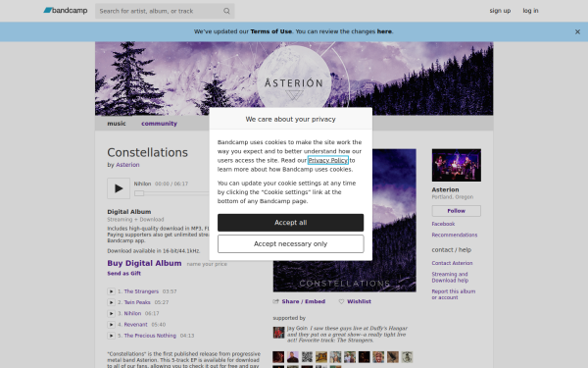Open the Asterion artist link under the album title
Viewport: 588px width, 368px height.
pos(127,165)
